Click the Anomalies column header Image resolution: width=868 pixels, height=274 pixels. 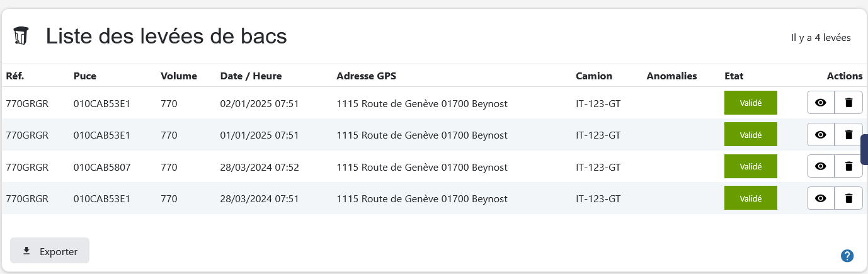pos(671,76)
